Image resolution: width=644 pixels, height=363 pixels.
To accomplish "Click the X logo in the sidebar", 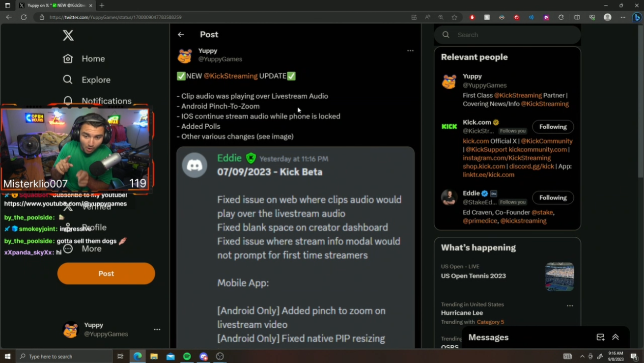I will (68, 35).
